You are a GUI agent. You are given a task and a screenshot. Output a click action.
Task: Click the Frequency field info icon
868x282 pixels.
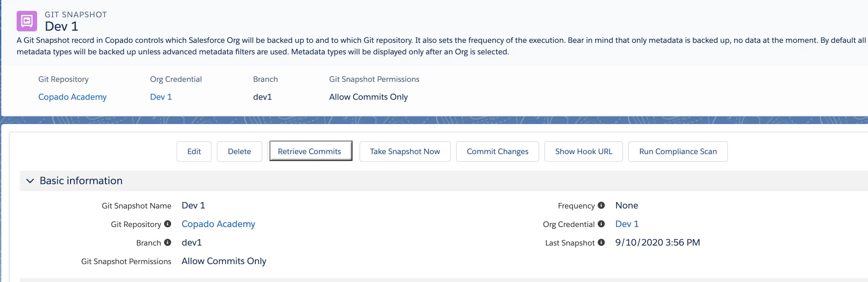tap(601, 205)
